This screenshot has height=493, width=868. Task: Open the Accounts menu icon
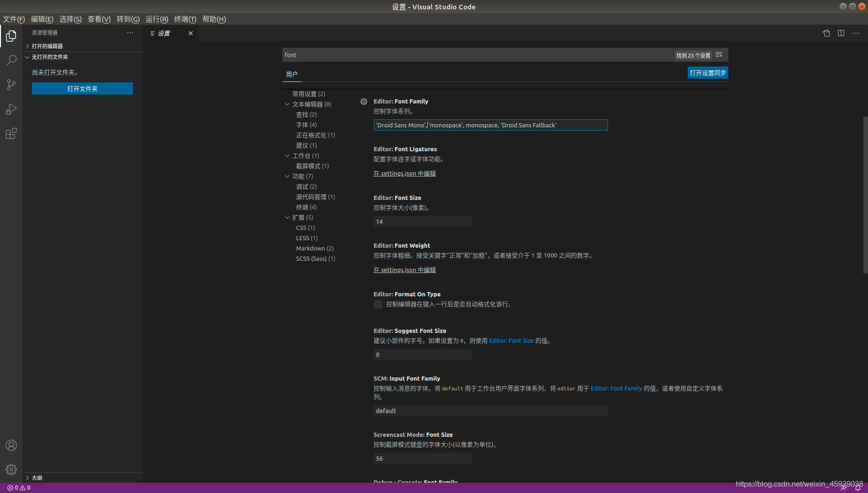pos(11,445)
